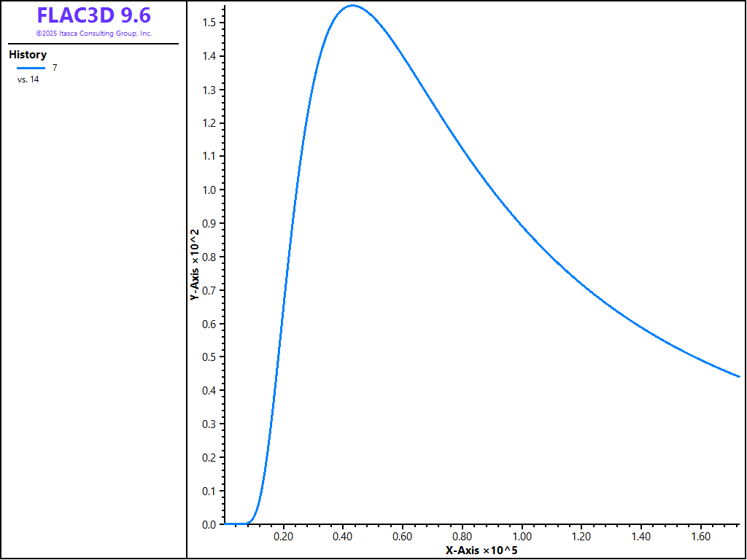The width and height of the screenshot is (747, 560).
Task: Click the 0.40 tick label on the X-axis
Action: (343, 537)
